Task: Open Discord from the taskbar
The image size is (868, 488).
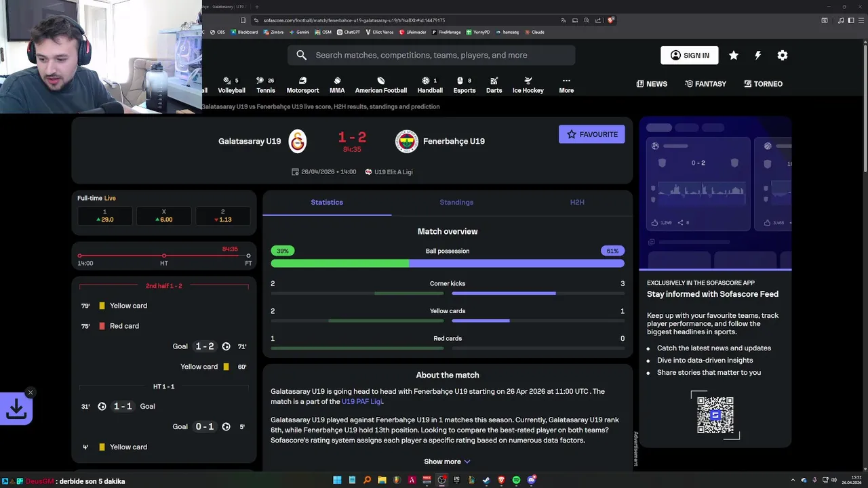Action: 532,480
